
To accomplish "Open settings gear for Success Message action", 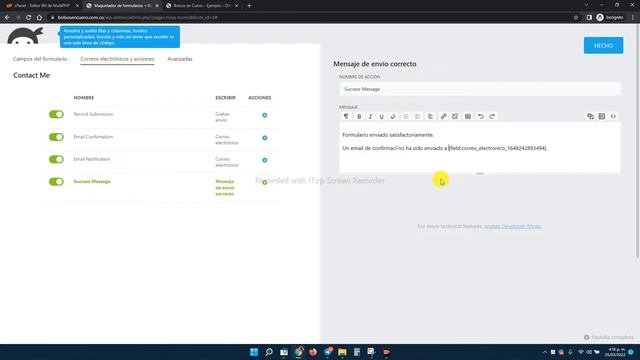I will (264, 182).
